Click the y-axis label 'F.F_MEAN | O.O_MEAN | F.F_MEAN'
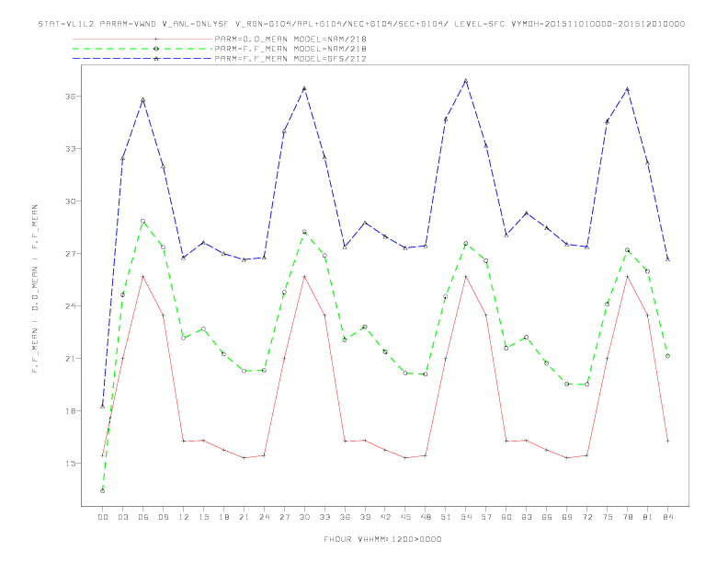This screenshot has height=563, width=728. tap(35, 289)
